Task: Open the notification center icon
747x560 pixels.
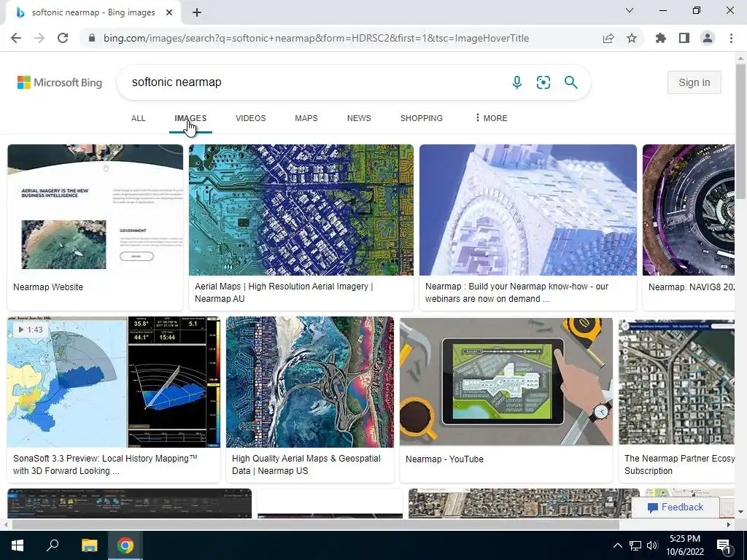Action: point(724,545)
